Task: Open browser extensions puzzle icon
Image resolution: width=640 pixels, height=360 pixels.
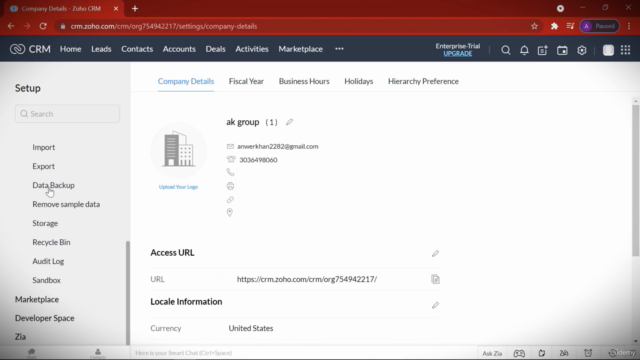Action: [x=554, y=26]
